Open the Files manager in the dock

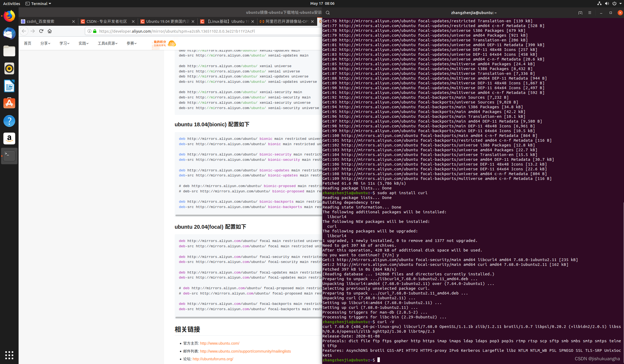pyautogui.click(x=9, y=51)
